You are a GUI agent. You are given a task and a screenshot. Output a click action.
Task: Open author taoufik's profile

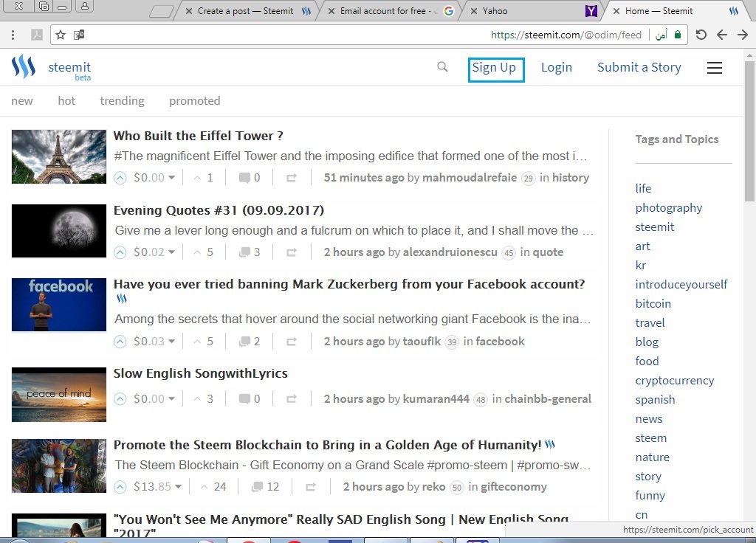point(422,342)
